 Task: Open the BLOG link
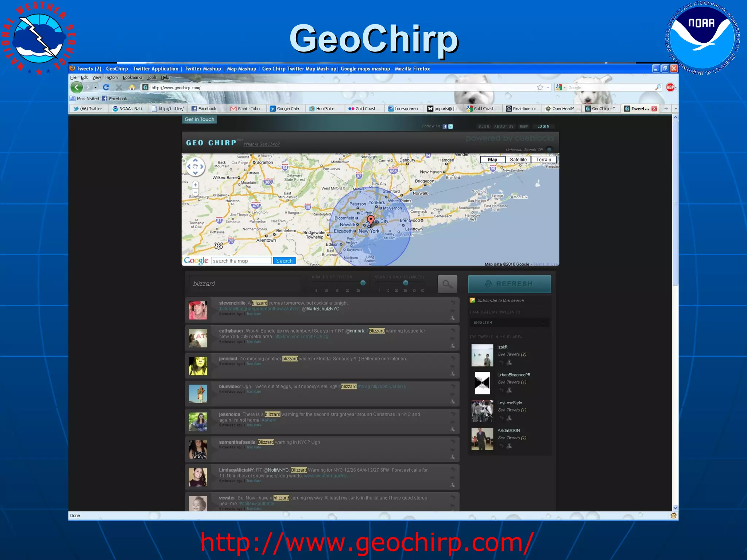tap(484, 127)
